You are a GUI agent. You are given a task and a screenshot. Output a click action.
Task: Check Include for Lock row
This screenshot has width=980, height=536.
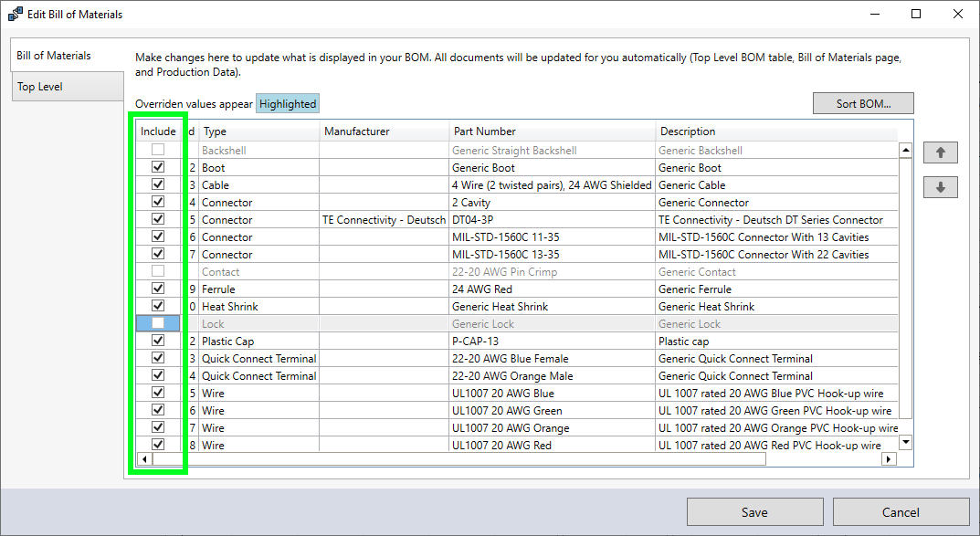click(x=158, y=323)
